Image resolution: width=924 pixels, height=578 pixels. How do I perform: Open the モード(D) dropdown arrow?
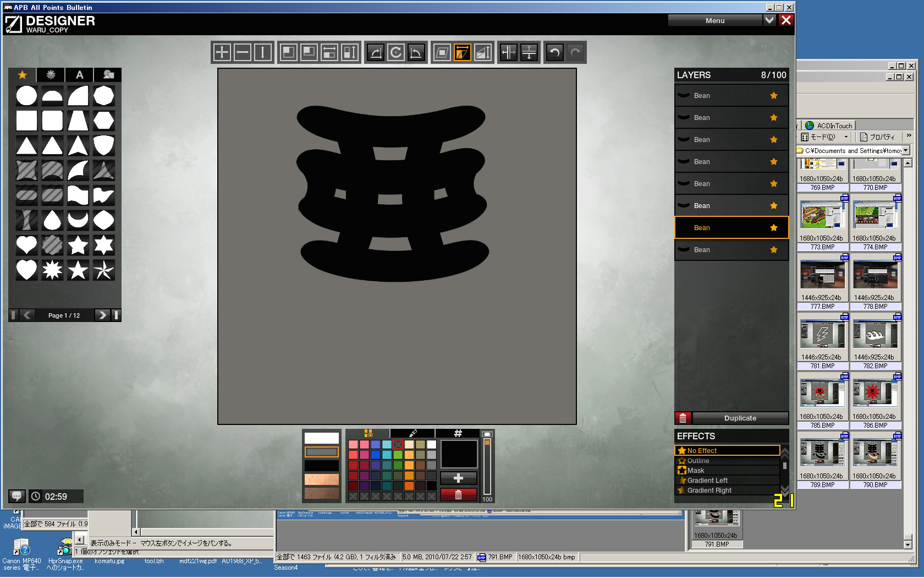tap(846, 137)
